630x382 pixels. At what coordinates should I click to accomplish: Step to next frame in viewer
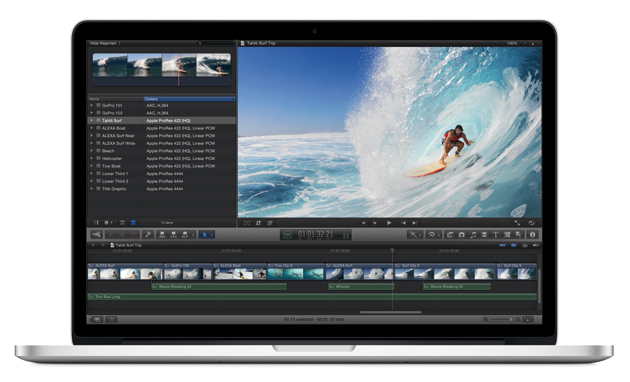click(x=374, y=223)
